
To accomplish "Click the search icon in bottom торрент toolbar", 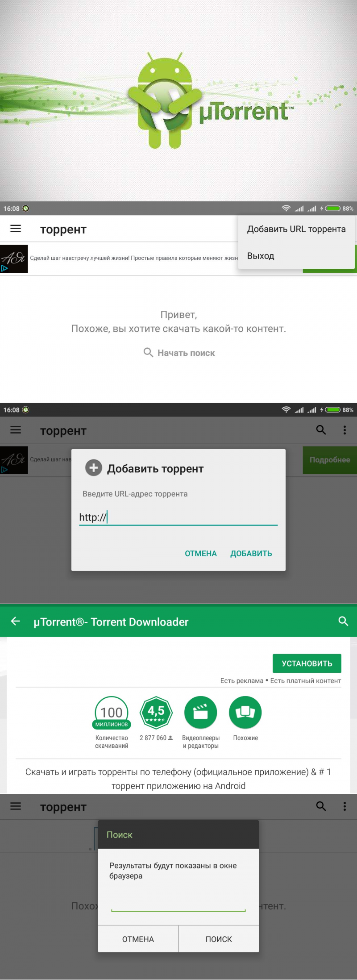I will tap(321, 806).
